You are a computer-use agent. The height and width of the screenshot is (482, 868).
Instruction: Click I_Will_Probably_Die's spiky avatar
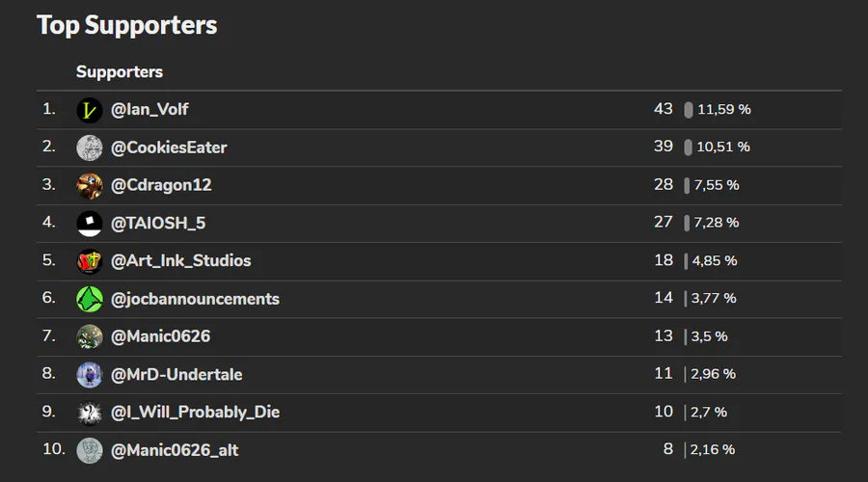[x=89, y=413]
